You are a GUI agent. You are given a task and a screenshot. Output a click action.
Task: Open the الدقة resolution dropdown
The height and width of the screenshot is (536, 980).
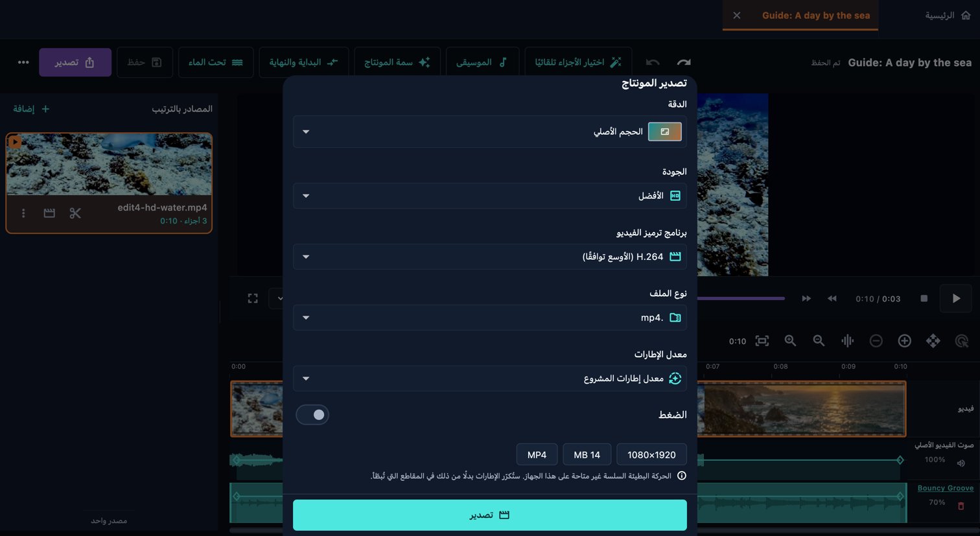coord(490,132)
